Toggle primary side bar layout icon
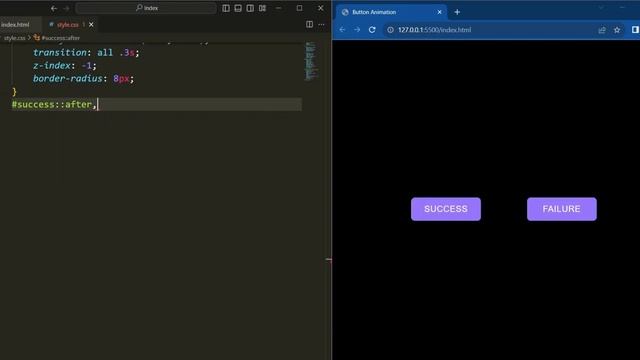Screen dimensions: 640x360 pyautogui.click(x=226, y=8)
